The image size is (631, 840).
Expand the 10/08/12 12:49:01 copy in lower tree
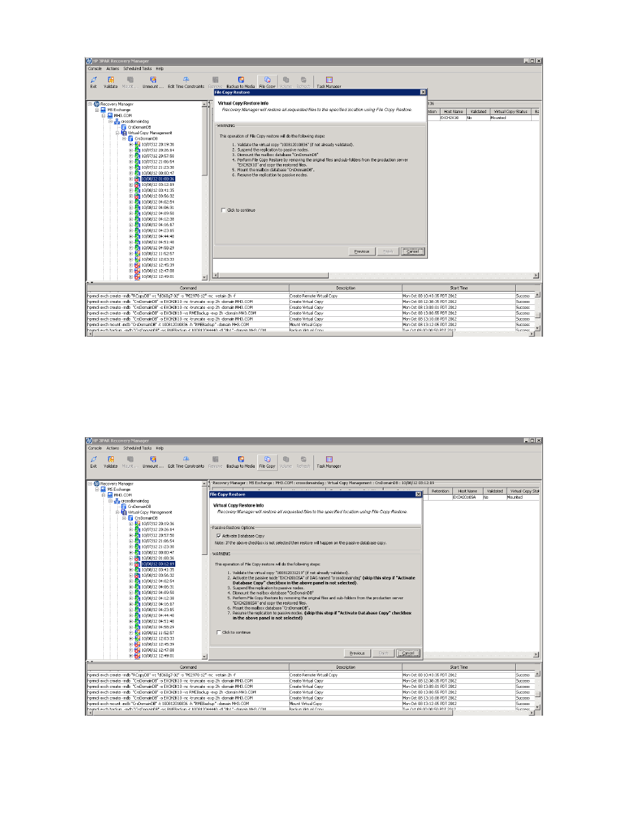tap(131, 655)
